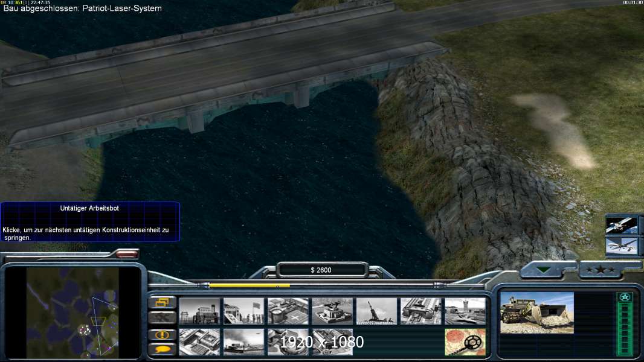Click the $ 2600 money display
Screen dimensions: 644x362
[x=321, y=270]
